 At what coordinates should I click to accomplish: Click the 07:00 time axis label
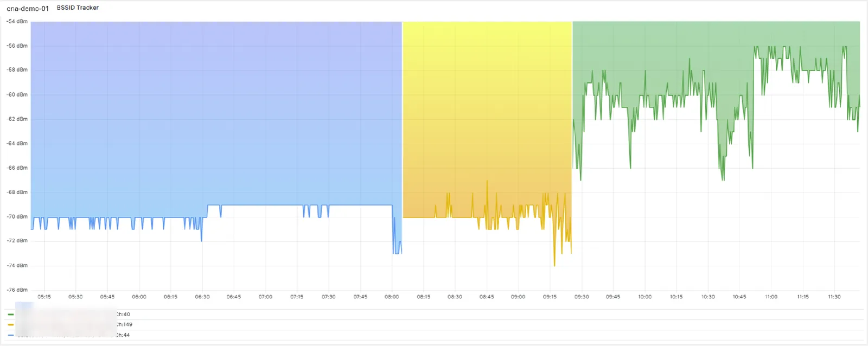265,297
